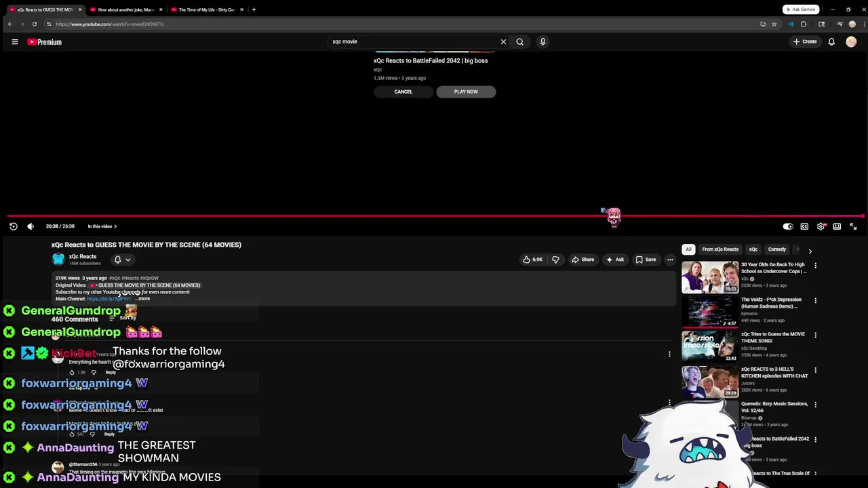The width and height of the screenshot is (868, 488).
Task: Show more filter chips with the right arrow
Action: (x=810, y=251)
